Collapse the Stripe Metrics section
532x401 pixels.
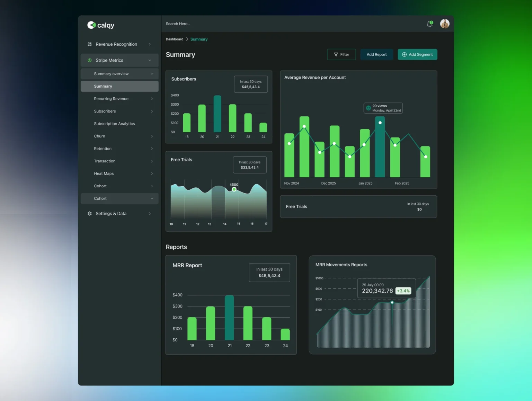click(150, 60)
